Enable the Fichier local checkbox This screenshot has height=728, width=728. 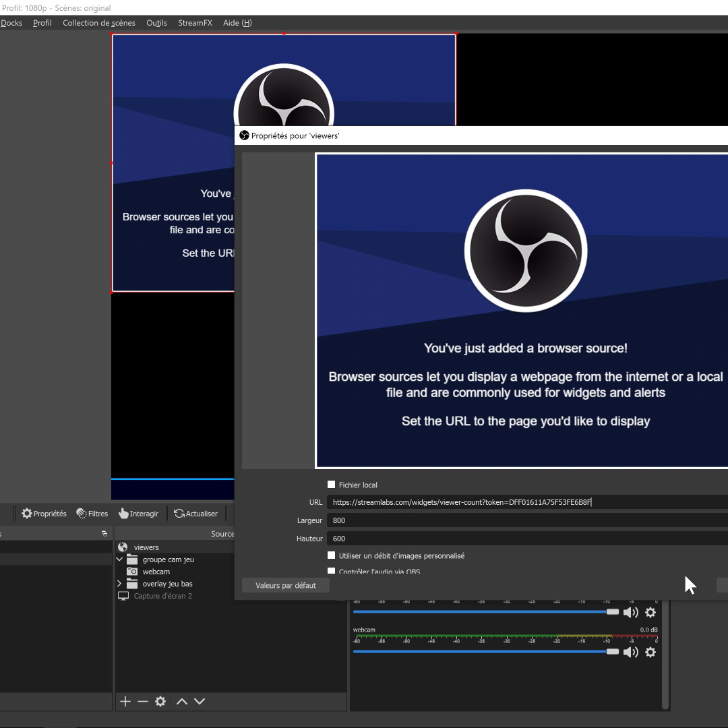pos(331,484)
